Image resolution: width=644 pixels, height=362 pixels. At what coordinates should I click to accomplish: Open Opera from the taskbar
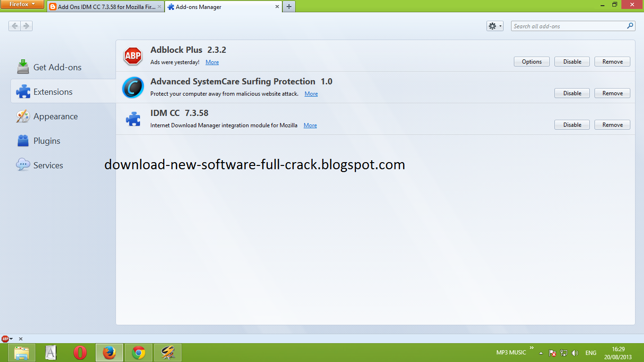80,353
